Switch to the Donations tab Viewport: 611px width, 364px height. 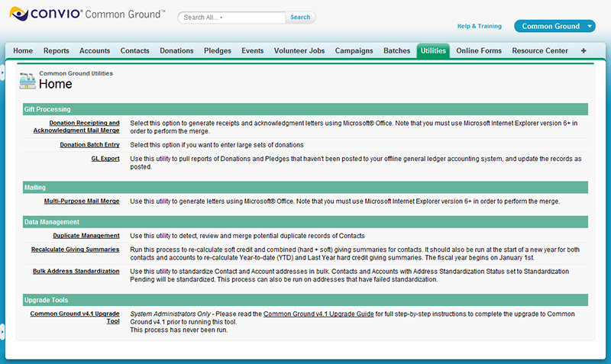click(176, 51)
